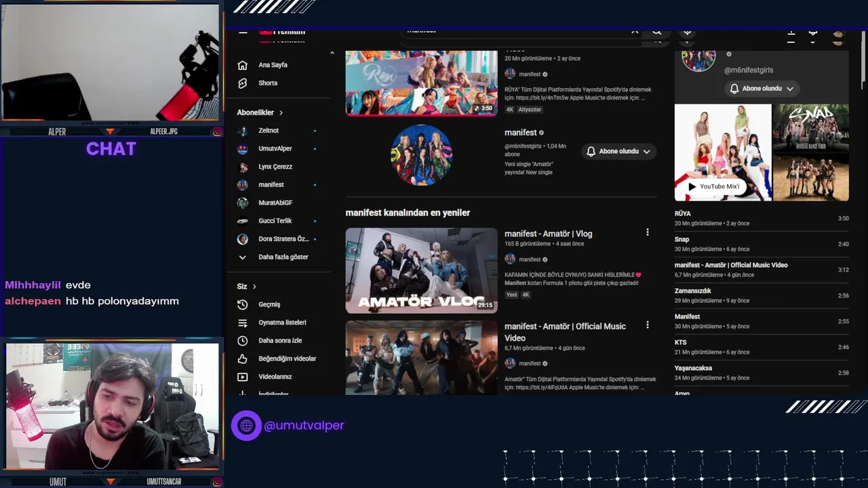Open three-dot menu for Amatör Vlog video
The image size is (868, 488).
coord(647,232)
